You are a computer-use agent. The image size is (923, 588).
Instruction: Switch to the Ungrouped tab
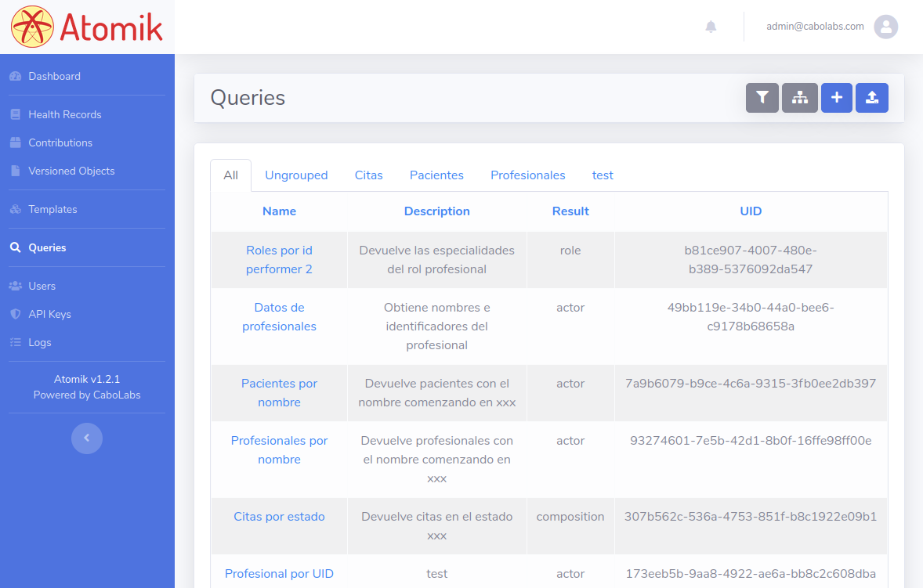(296, 175)
